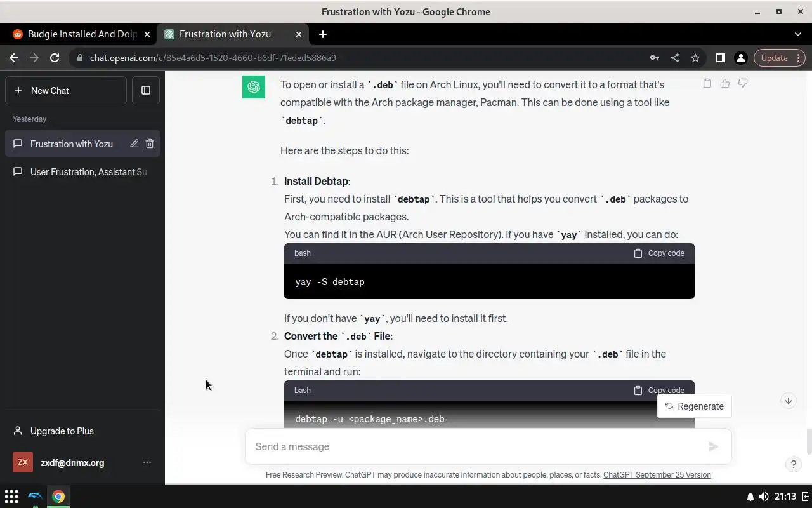Open account menu for zxdf@dnmx.org
Viewport: 812px width, 508px height.
(82, 462)
